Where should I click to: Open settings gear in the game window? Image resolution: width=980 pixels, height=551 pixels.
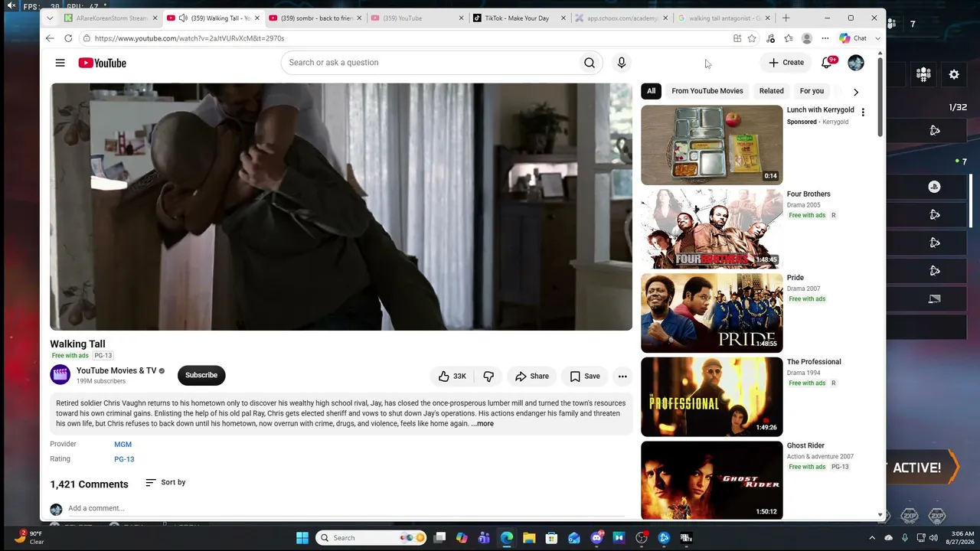954,75
